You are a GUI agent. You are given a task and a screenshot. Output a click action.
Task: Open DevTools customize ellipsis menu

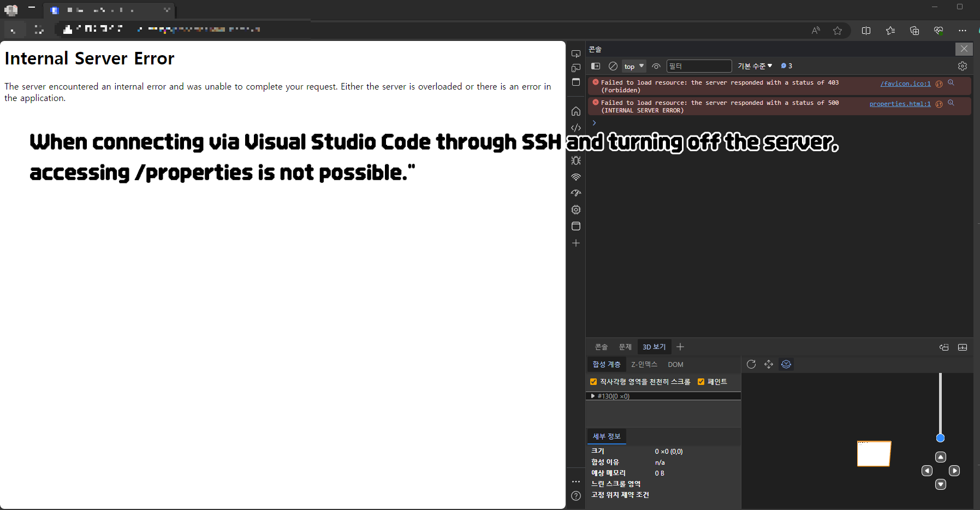click(575, 482)
